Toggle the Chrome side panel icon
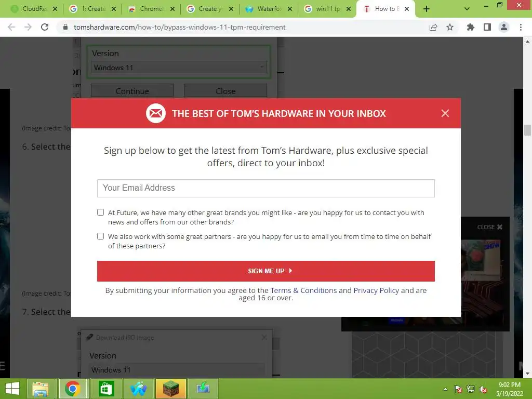This screenshot has width=532, height=399. click(x=487, y=27)
